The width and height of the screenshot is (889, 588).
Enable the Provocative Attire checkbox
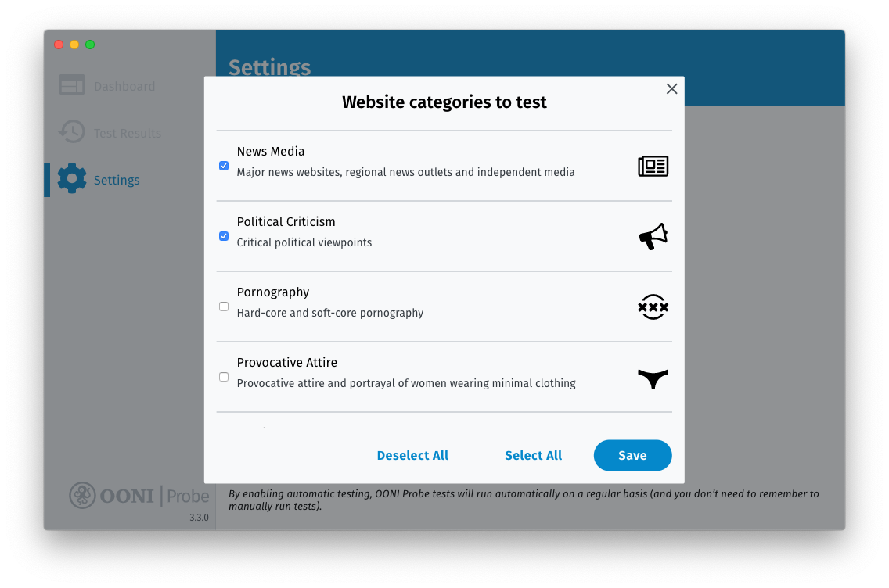pyautogui.click(x=224, y=377)
